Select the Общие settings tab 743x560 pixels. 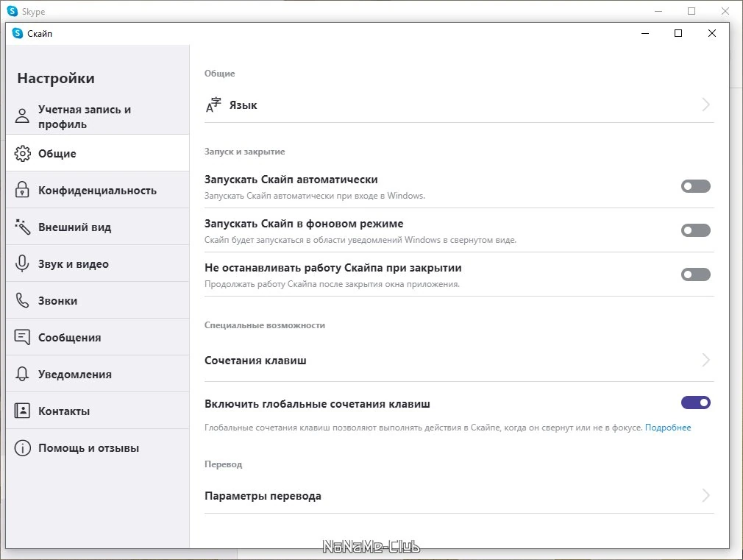(x=98, y=153)
